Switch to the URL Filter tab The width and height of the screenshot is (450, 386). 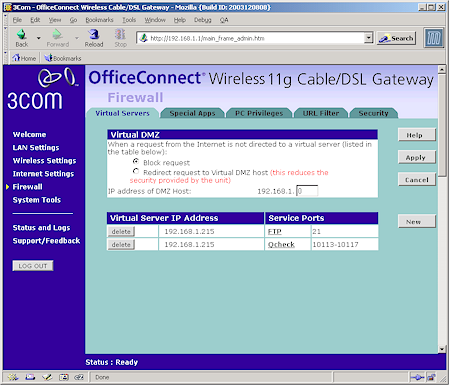click(x=321, y=113)
